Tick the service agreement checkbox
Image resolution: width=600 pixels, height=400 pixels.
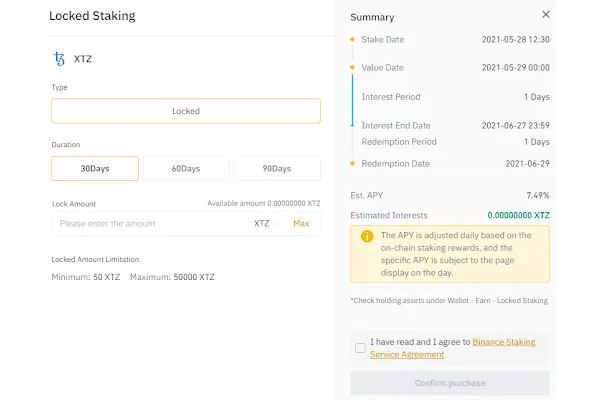tap(360, 348)
